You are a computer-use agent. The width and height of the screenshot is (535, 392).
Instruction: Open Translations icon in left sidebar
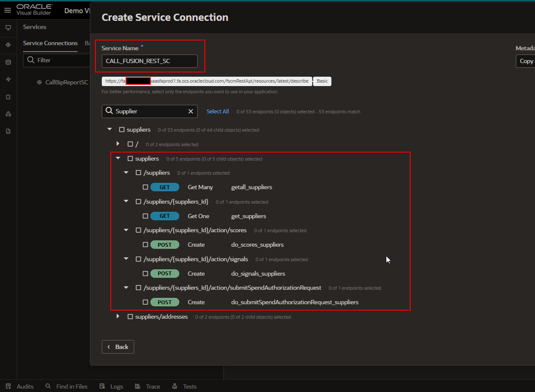point(8,131)
